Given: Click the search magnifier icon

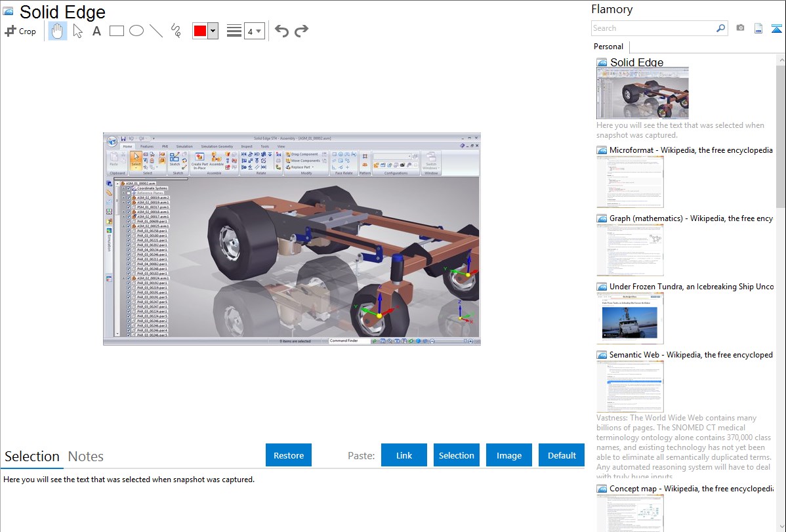Looking at the screenshot, I should point(720,28).
